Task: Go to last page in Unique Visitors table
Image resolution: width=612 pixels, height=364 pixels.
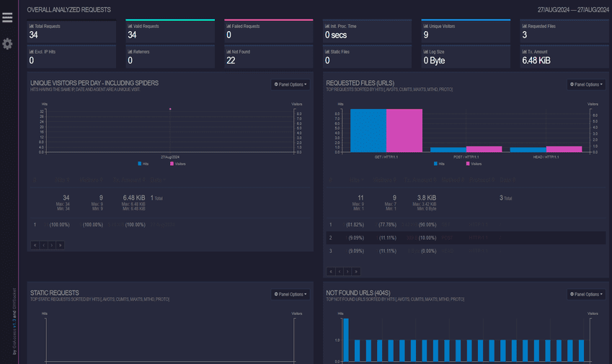Action: 61,245
